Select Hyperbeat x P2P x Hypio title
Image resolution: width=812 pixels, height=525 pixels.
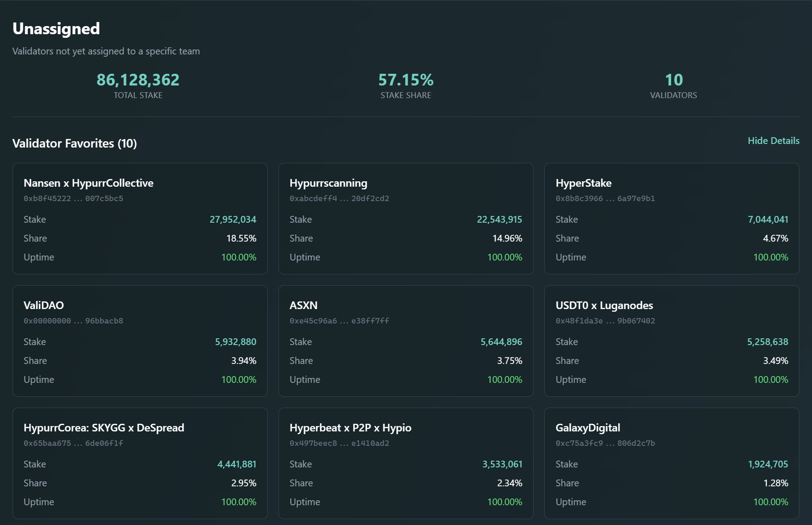point(350,428)
